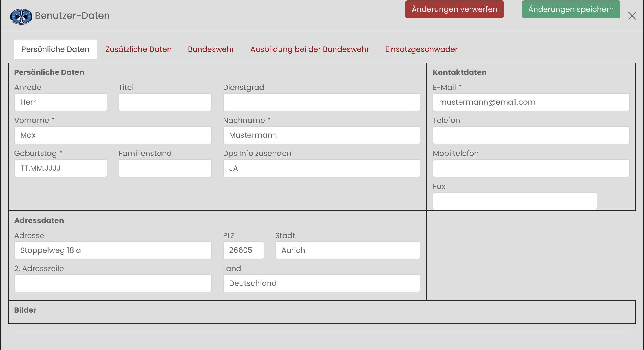This screenshot has width=644, height=350.
Task: Go to Ausbildung bei der Bundeswehr tab
Action: pos(310,49)
